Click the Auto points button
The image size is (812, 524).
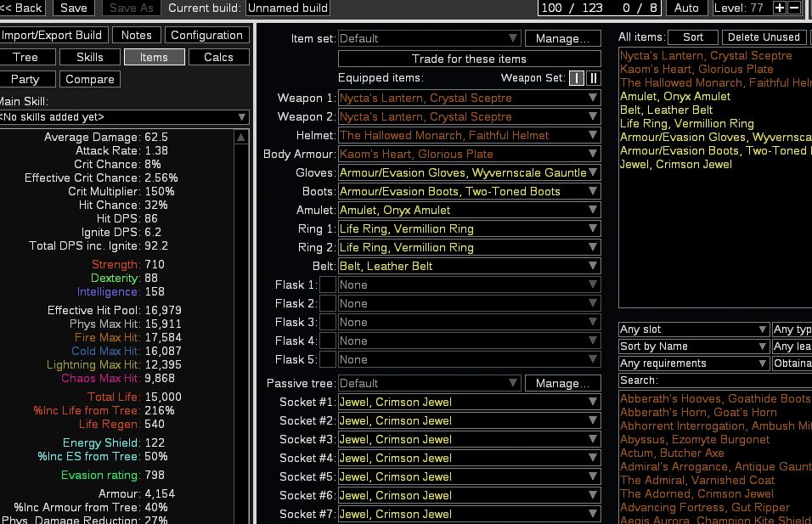[686, 8]
